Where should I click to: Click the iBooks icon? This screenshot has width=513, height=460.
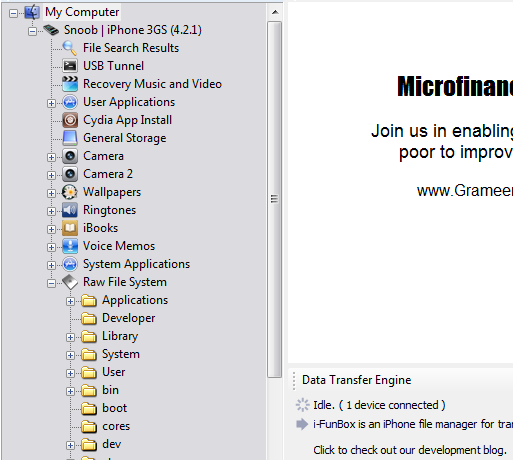[70, 228]
